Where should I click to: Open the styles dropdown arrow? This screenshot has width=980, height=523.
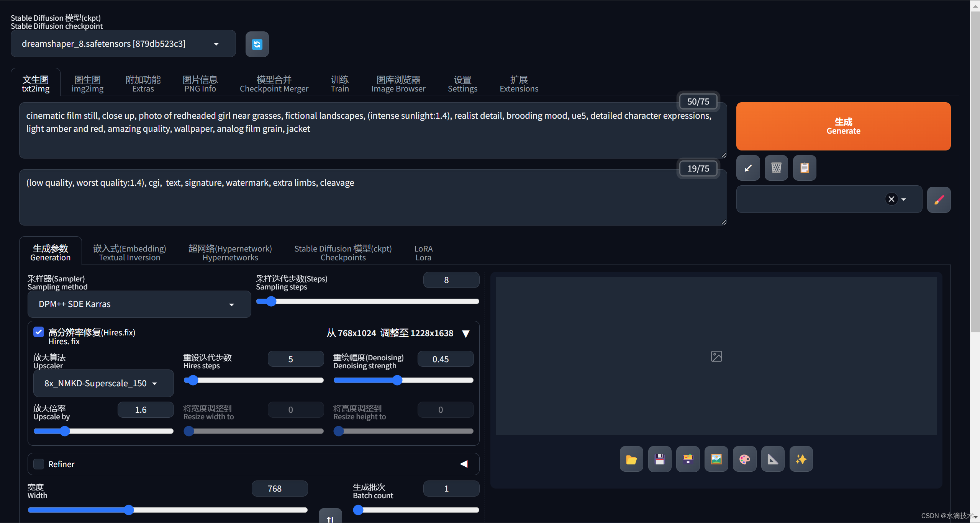(x=904, y=199)
